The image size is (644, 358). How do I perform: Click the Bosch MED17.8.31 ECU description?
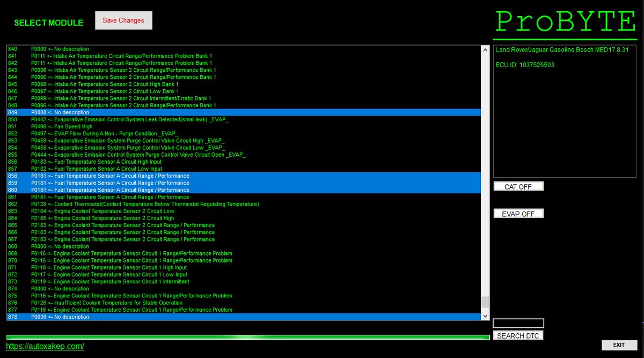point(562,50)
